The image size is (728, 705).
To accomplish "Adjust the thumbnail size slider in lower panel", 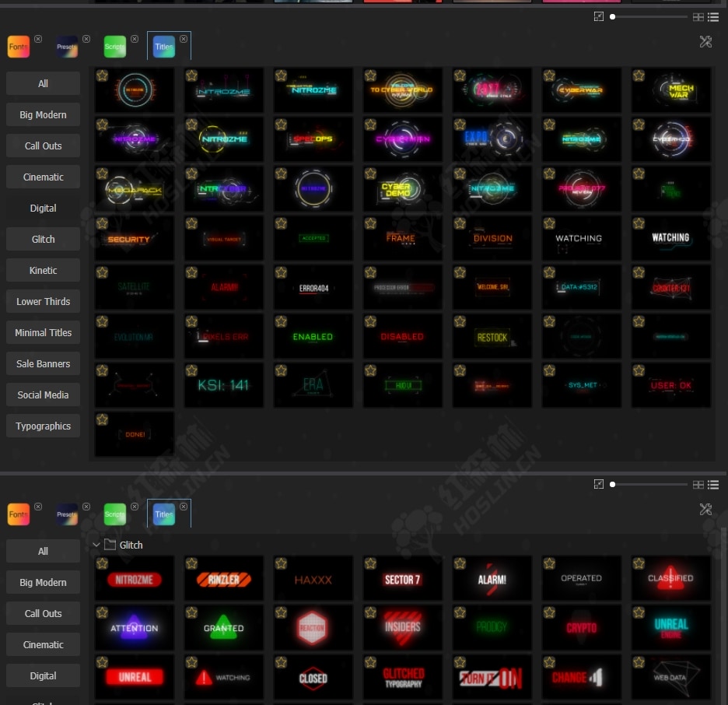I will [x=649, y=485].
